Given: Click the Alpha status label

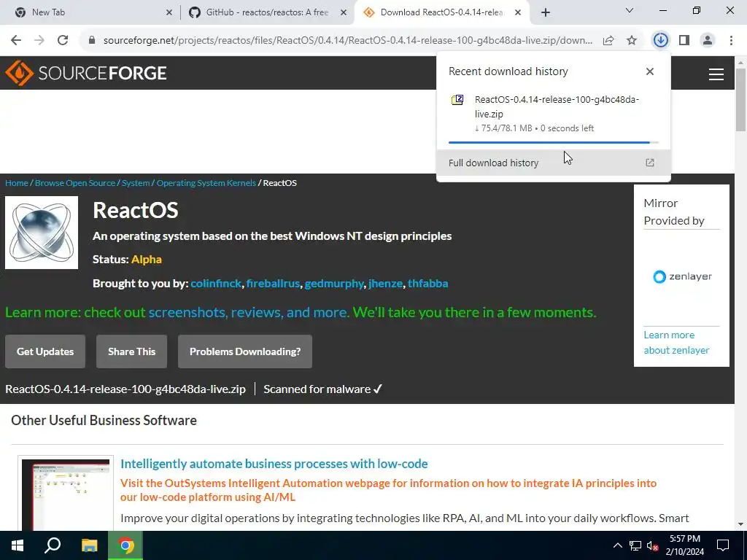Looking at the screenshot, I should pos(146,260).
